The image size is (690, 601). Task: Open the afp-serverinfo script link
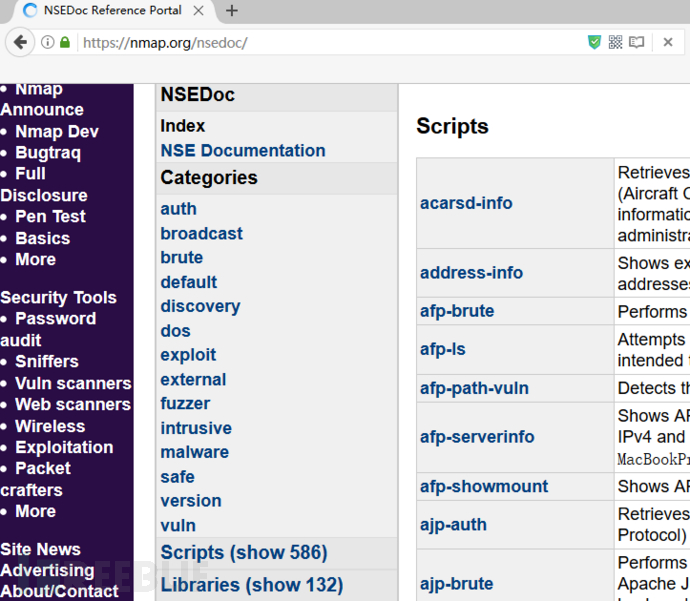477,437
